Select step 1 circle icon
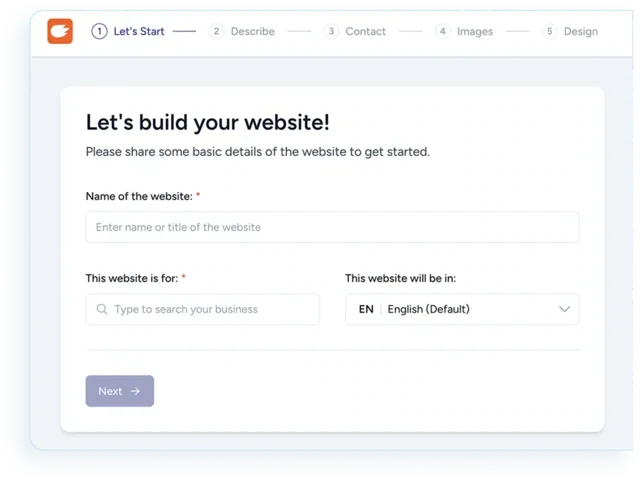The height and width of the screenshot is (480, 642). (x=99, y=32)
